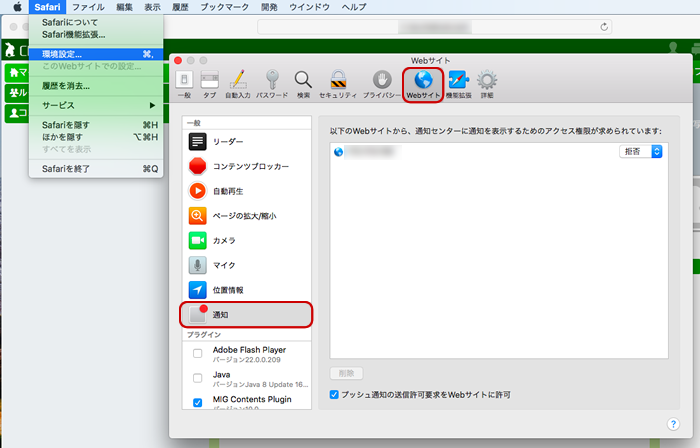Select Location (位置情報) in sidebar
Viewport: 700px width, 448px height.
pyautogui.click(x=247, y=290)
